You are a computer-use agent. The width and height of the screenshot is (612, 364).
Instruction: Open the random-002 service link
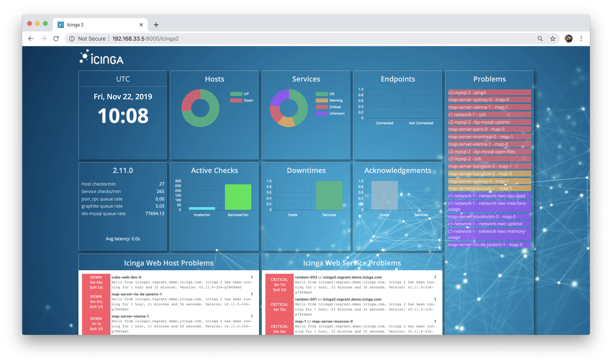coord(306,277)
